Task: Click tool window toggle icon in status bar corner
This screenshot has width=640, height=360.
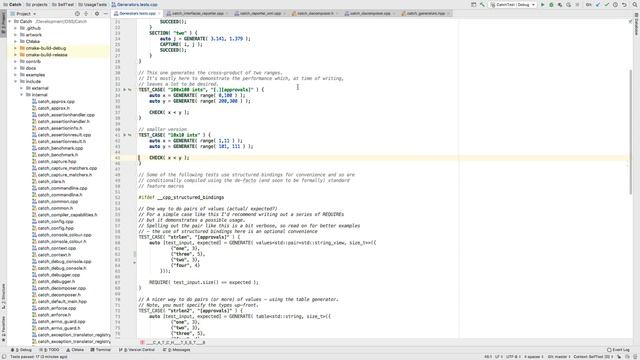Action: coord(4,356)
